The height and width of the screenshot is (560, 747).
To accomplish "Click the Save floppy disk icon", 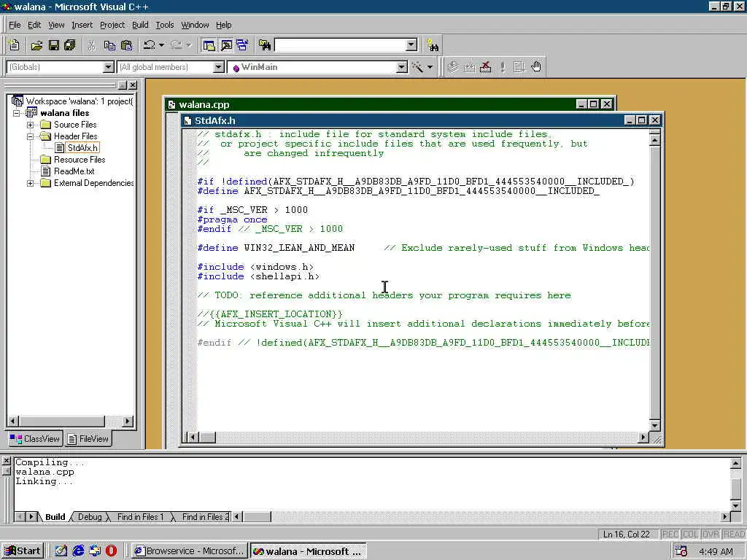I will 54,45.
